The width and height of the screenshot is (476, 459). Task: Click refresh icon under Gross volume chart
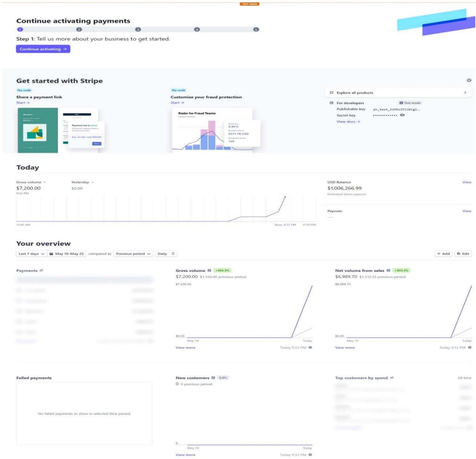(x=310, y=348)
